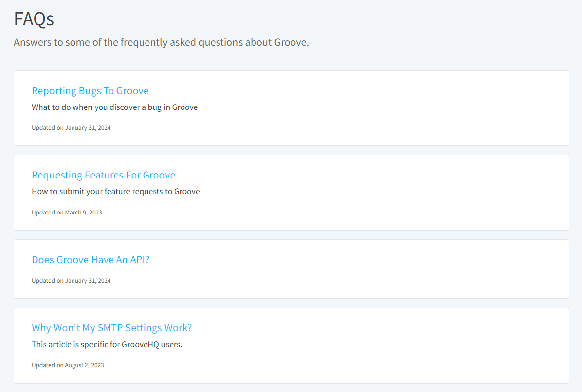Click the "Updated on March 9, 2023" timestamp
The height and width of the screenshot is (392, 582).
67,212
